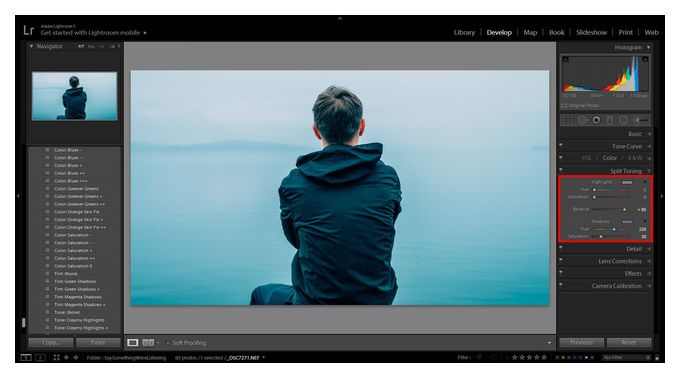Open the toolbar content dropdown arrow
Image resolution: width=680 pixels, height=378 pixels.
549,343
